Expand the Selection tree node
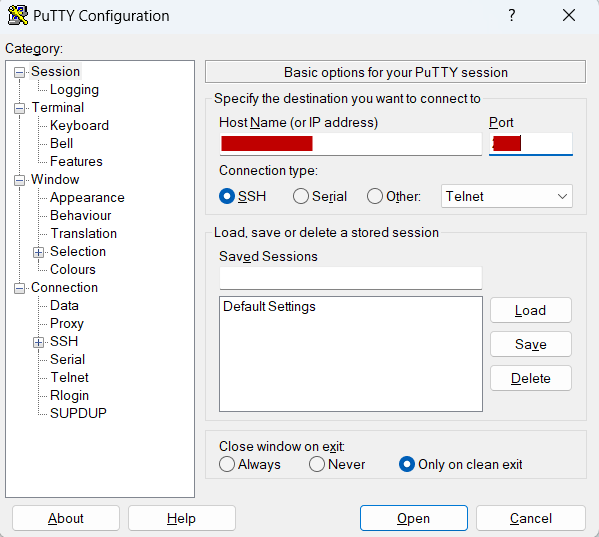 [x=38, y=252]
